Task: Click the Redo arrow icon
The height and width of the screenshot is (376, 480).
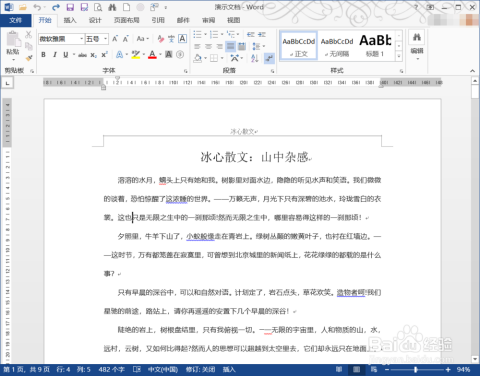Action: click(x=56, y=7)
